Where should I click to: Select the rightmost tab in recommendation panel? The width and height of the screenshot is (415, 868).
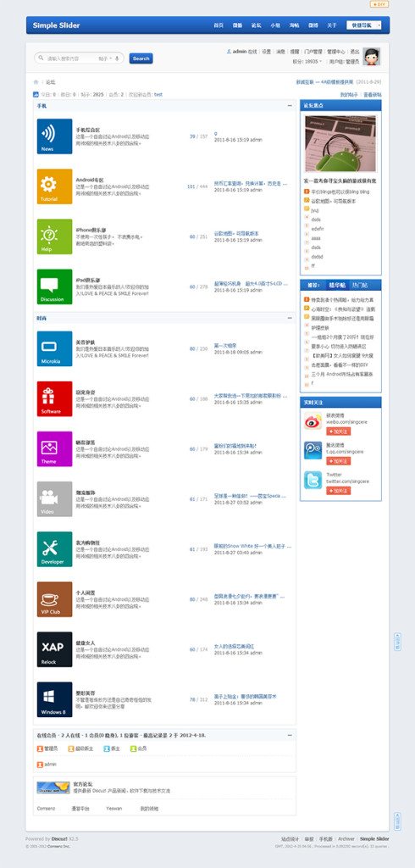coord(360,285)
